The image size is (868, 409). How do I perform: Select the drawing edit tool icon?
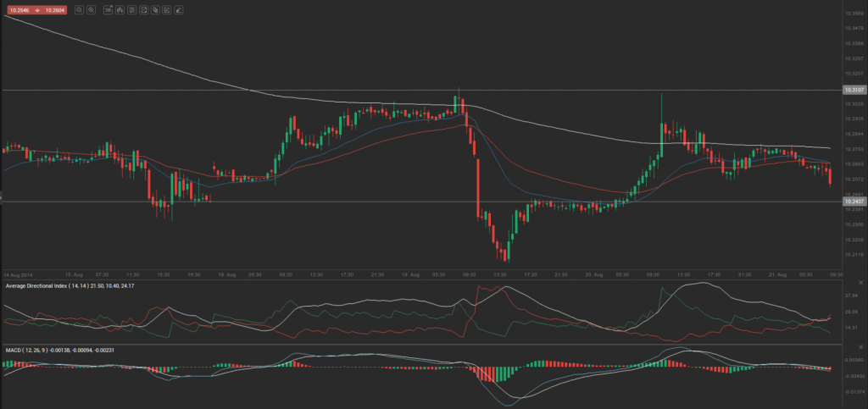click(167, 10)
